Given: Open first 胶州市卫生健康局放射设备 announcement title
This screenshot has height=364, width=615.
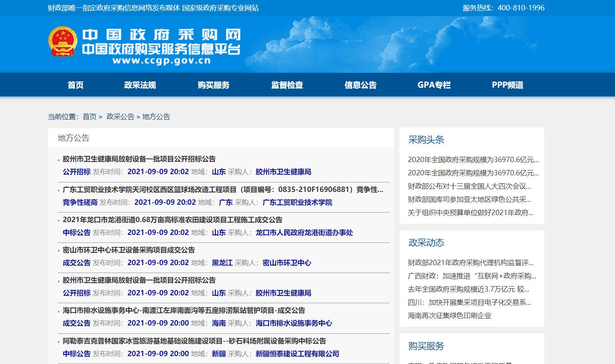Looking at the screenshot, I should (139, 159).
